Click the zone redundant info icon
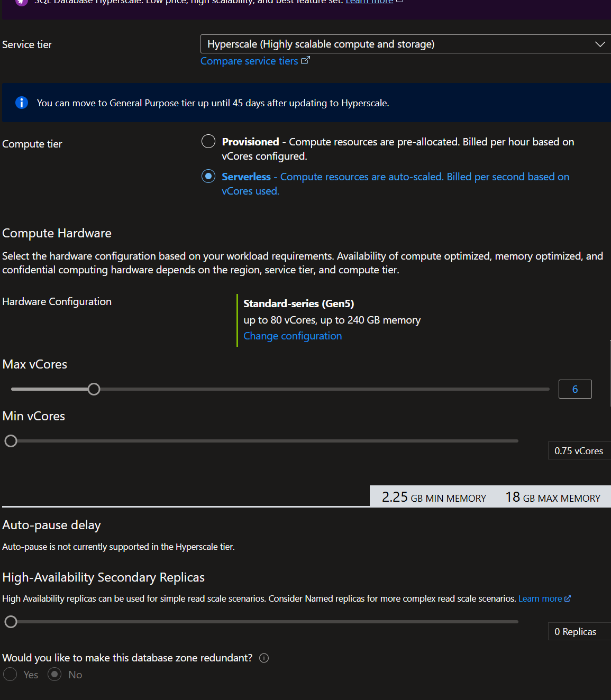The height and width of the screenshot is (700, 611). [x=264, y=658]
